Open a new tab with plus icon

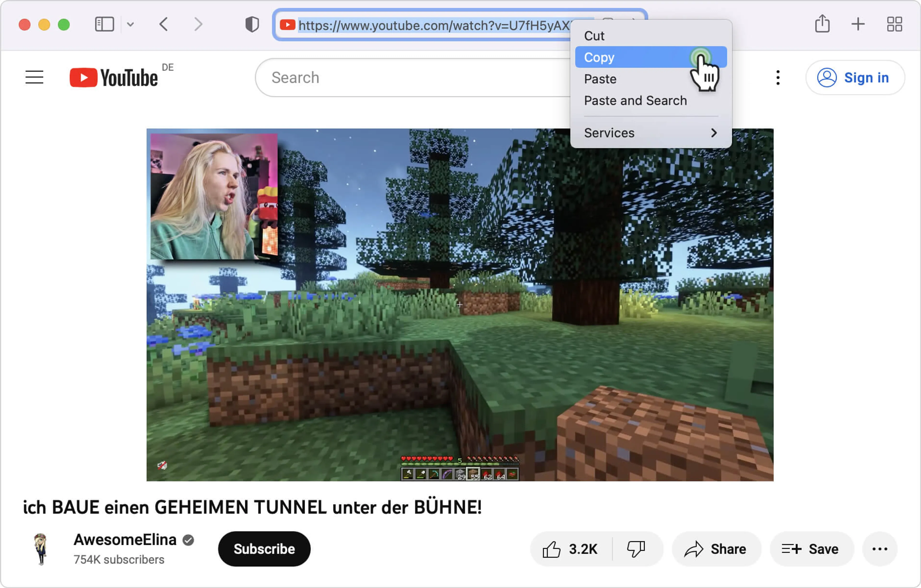click(x=858, y=24)
